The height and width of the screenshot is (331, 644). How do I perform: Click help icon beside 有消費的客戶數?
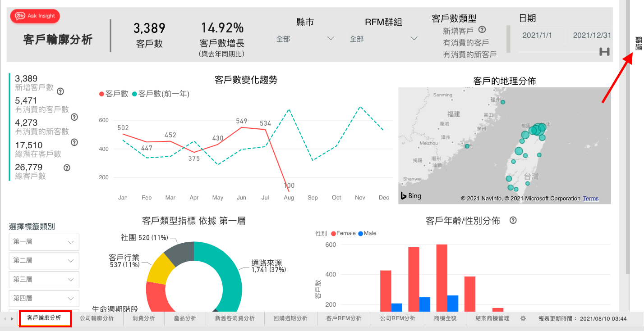(x=74, y=117)
